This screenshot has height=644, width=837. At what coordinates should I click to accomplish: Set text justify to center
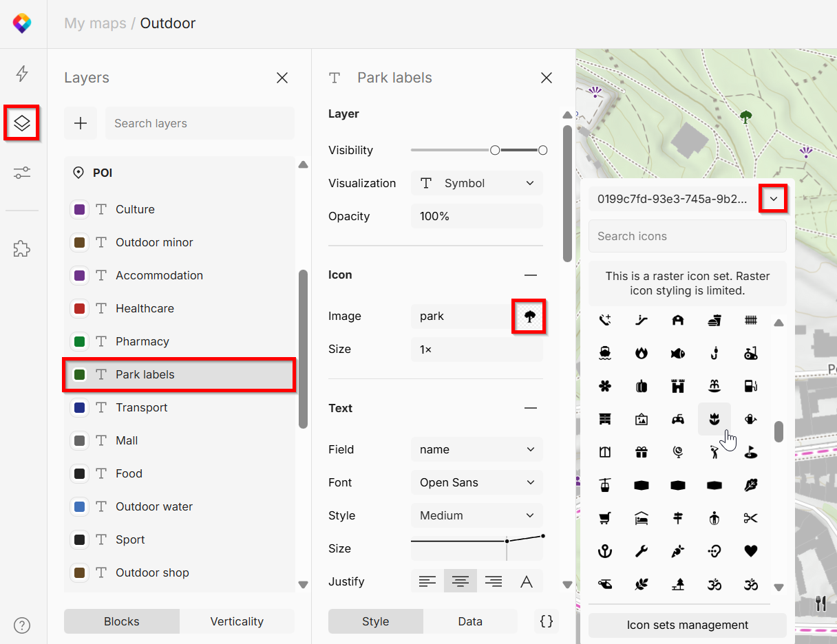(x=460, y=582)
